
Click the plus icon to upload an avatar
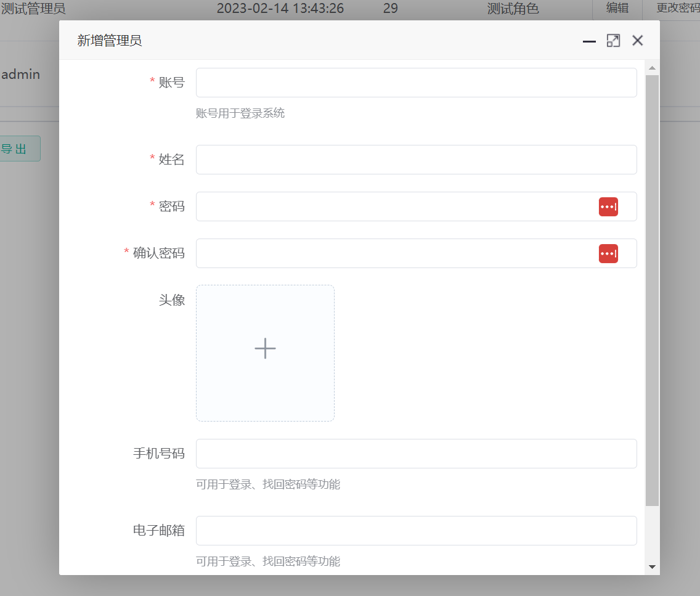265,349
